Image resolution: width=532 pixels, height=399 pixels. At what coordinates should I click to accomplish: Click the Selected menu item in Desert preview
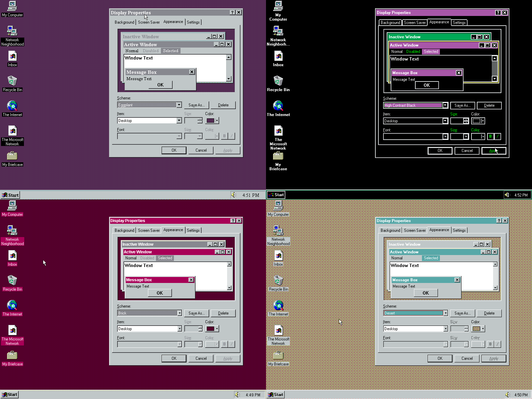click(x=431, y=258)
